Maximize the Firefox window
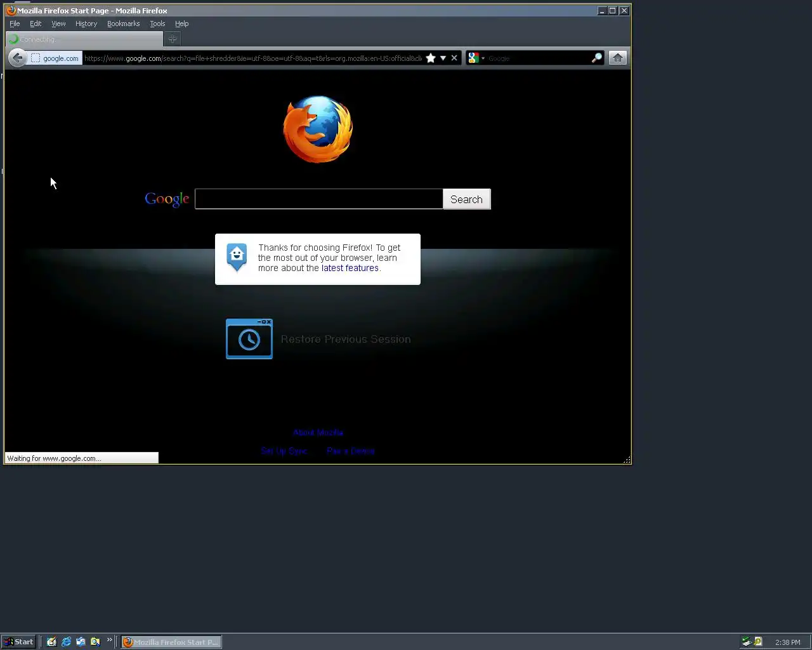 (612, 10)
